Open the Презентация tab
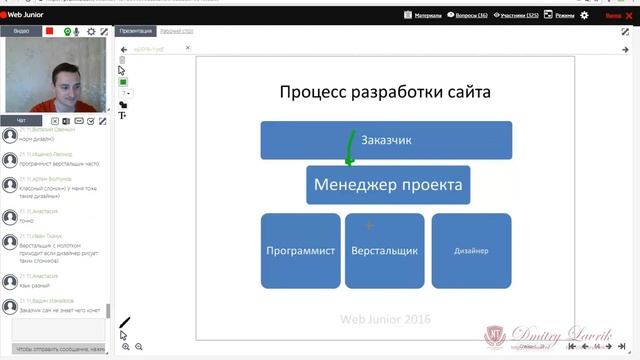 [x=136, y=31]
